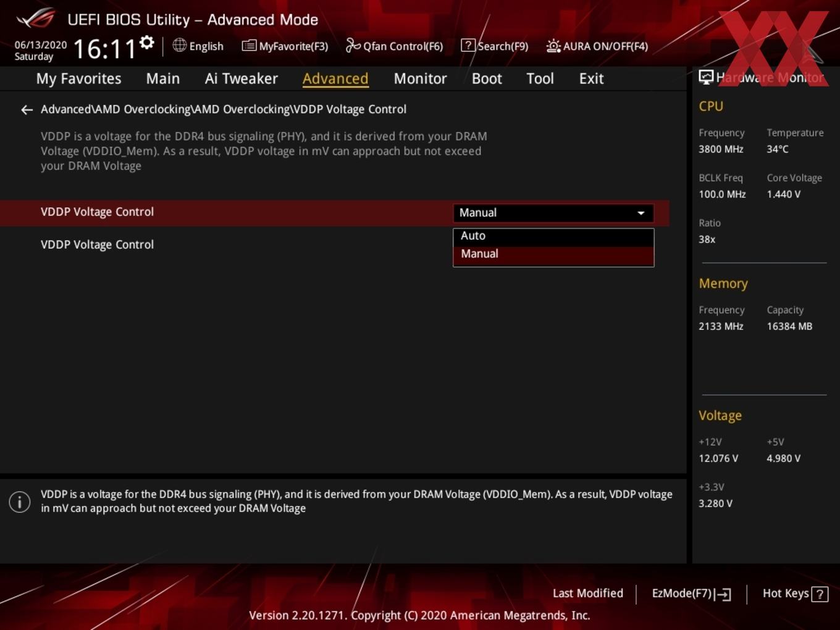Click CPU temperature value 34°C

pyautogui.click(x=778, y=149)
